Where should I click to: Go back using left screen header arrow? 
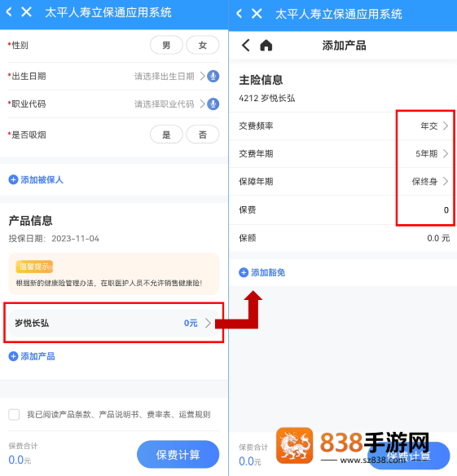click(9, 12)
